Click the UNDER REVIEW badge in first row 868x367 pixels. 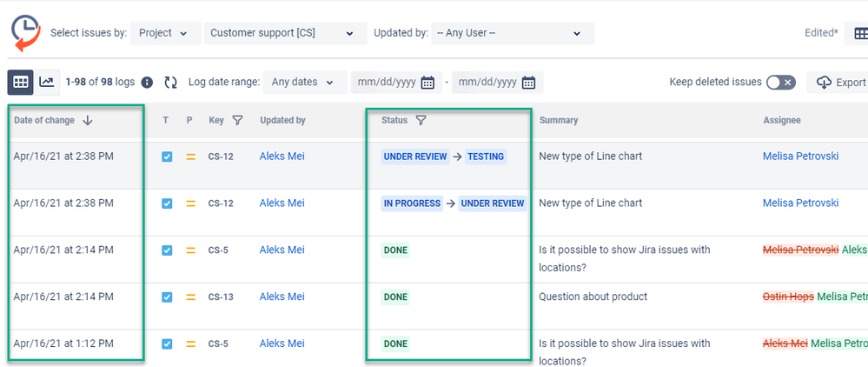[x=415, y=157]
